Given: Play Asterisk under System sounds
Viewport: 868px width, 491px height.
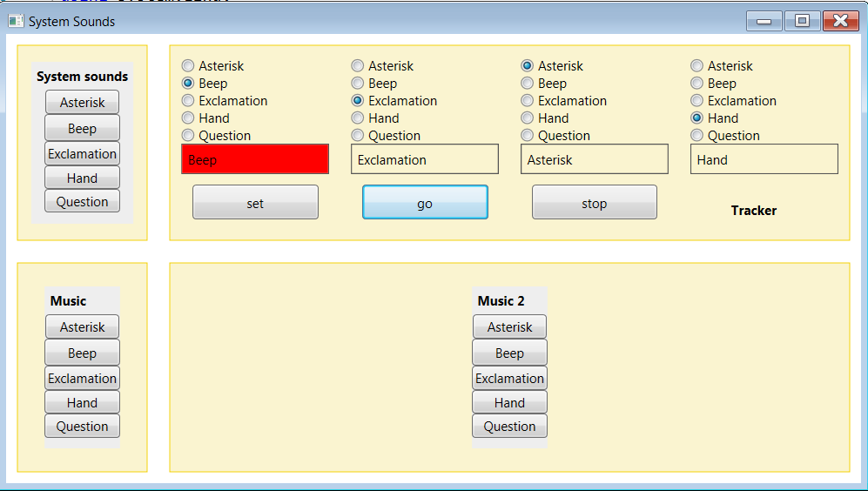Looking at the screenshot, I should pos(82,103).
